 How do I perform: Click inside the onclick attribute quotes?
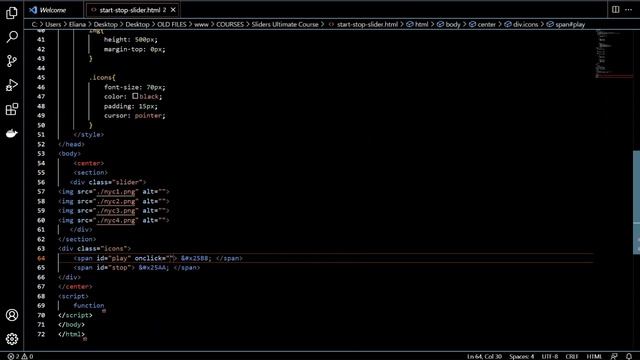171,258
